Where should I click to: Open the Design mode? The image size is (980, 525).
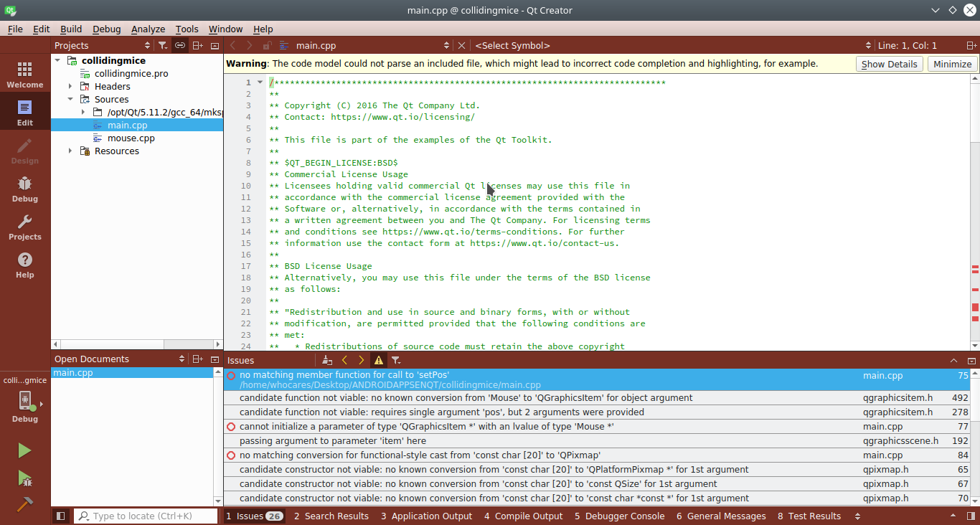point(25,151)
